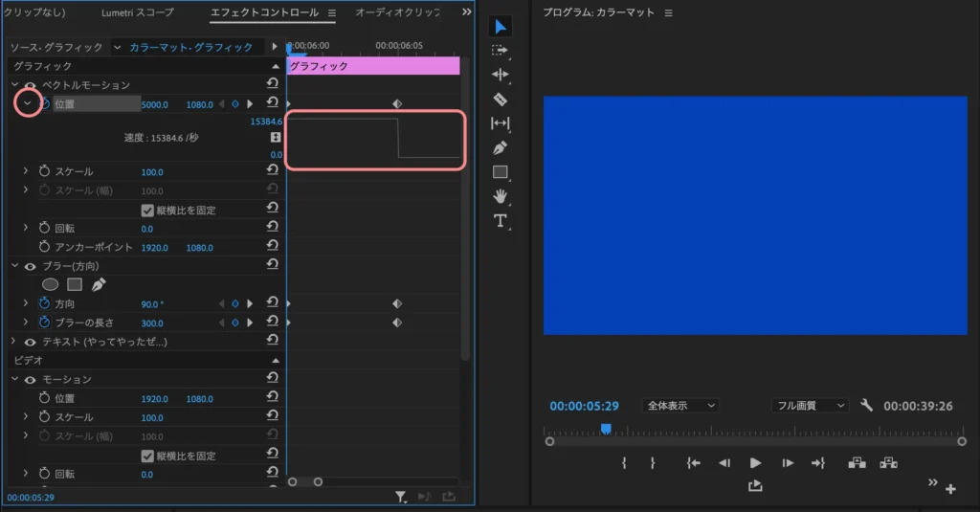
Task: Select the Pen tool in toolbar
Action: coord(500,147)
